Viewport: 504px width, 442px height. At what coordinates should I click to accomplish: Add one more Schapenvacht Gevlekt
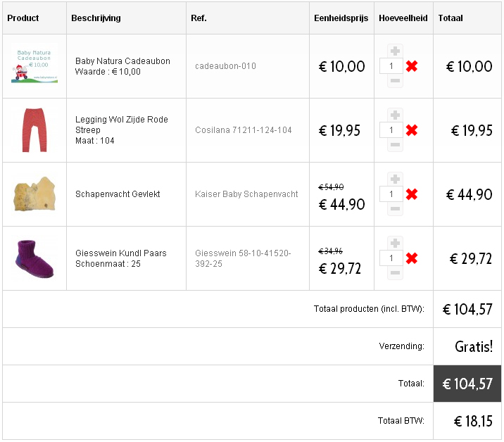coord(395,179)
